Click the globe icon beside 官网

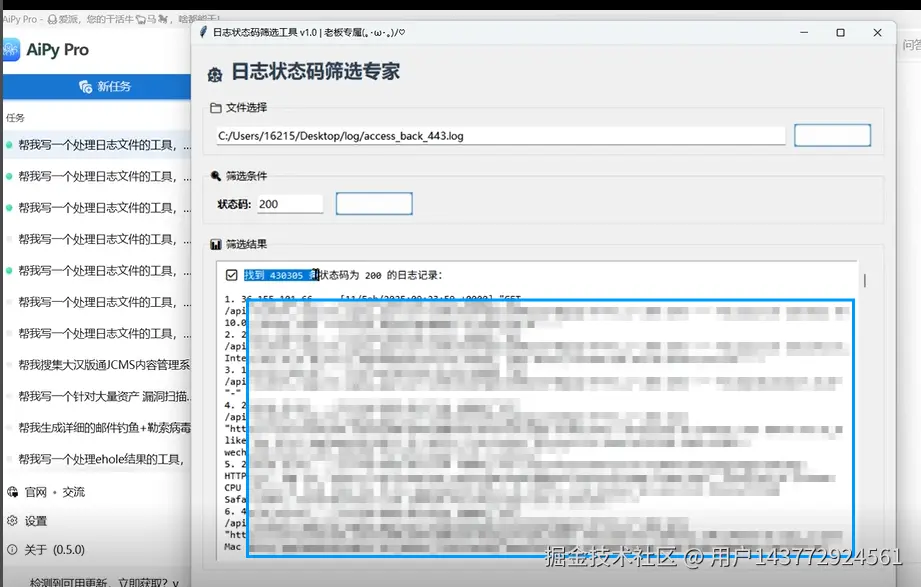[12, 492]
